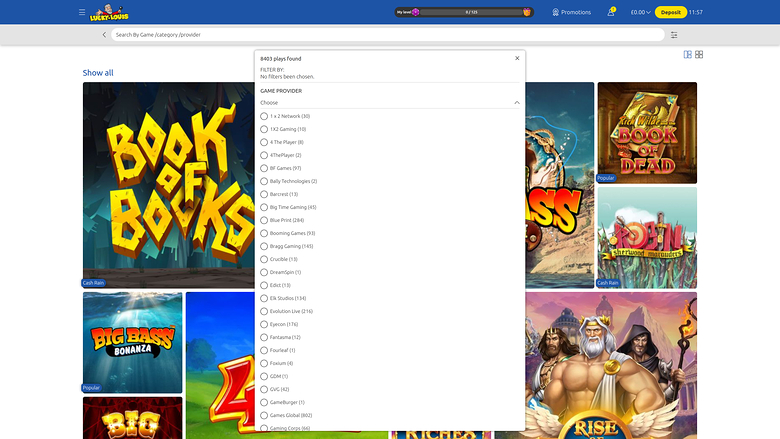
Task: Open the Big Bass Bonanza game tile
Action: coord(132,343)
